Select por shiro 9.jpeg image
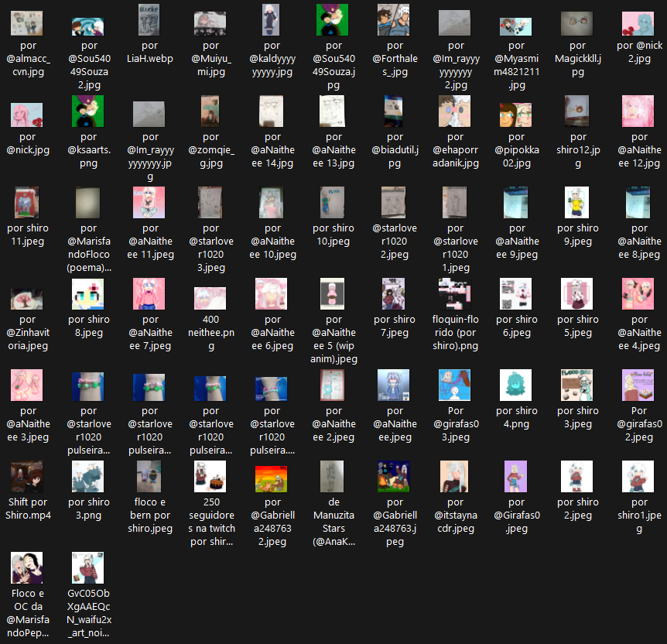The height and width of the screenshot is (644, 667). pos(576,203)
